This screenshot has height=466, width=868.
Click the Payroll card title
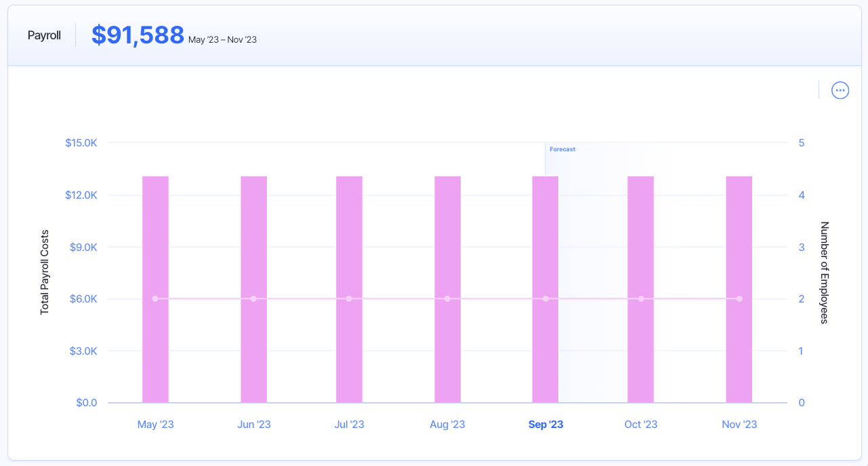point(44,36)
